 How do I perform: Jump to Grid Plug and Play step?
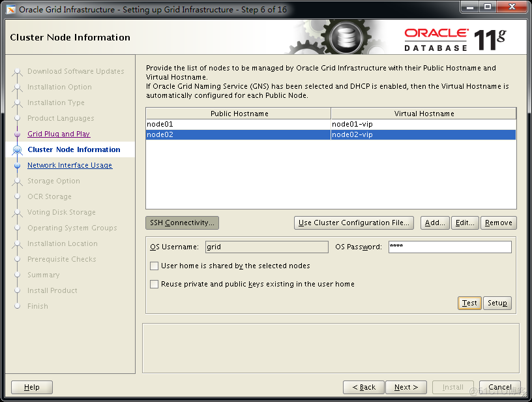click(x=59, y=134)
